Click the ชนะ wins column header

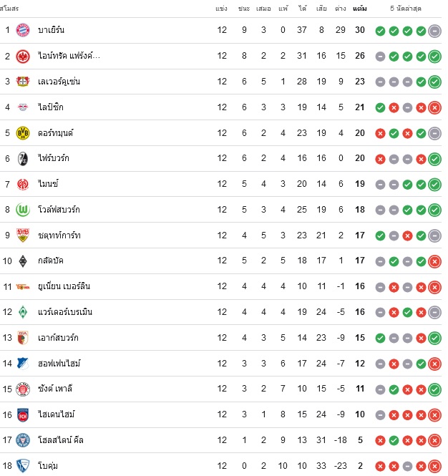[244, 9]
